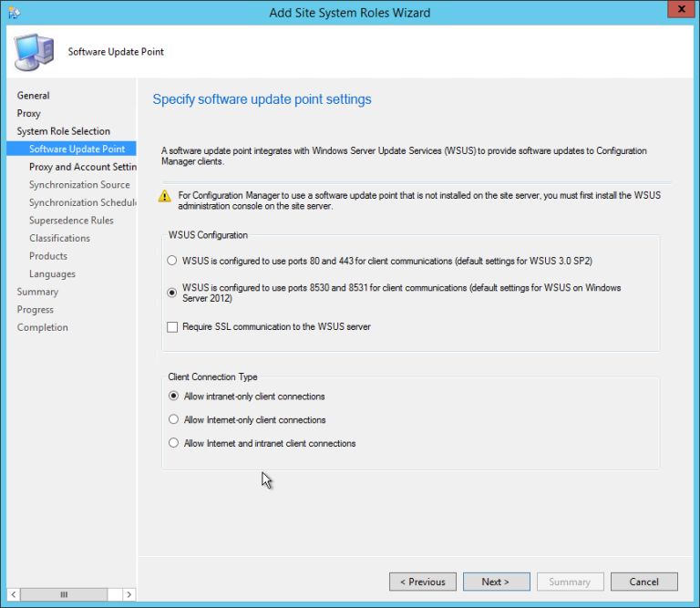Select WSUS ports 8530 and 8531 option
This screenshot has height=608, width=700.
tap(172, 293)
